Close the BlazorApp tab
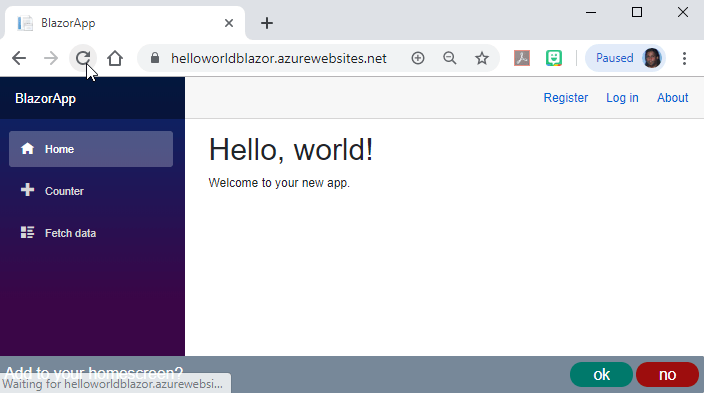The image size is (704, 393). pos(229,23)
